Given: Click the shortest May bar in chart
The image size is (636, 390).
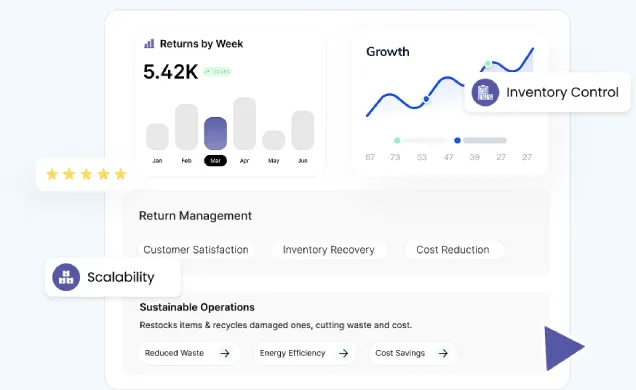Looking at the screenshot, I should 274,140.
